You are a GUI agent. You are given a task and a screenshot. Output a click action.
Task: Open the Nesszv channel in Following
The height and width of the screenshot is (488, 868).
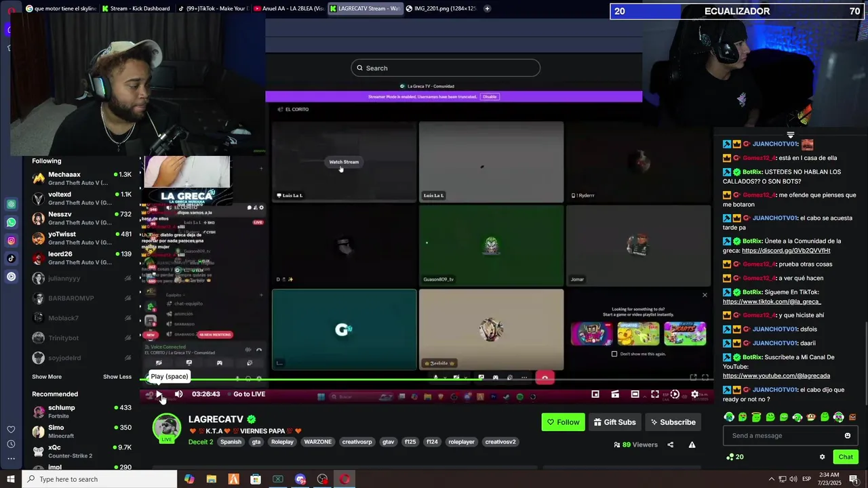coord(82,218)
